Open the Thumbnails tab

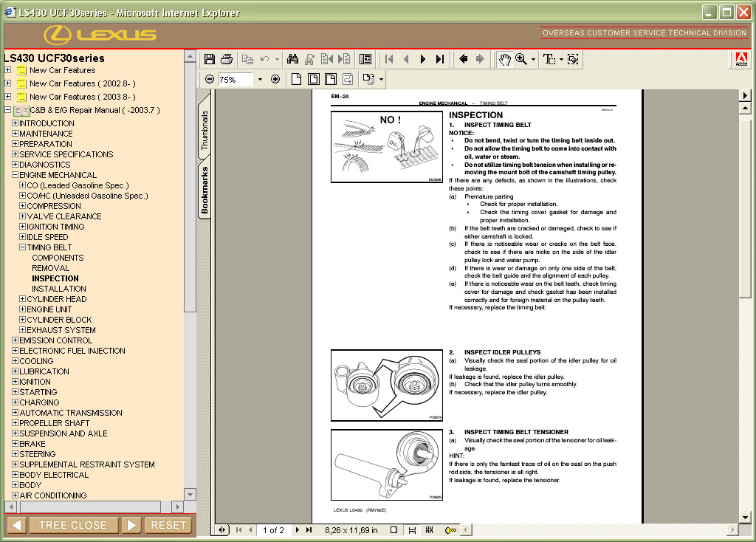coord(205,130)
